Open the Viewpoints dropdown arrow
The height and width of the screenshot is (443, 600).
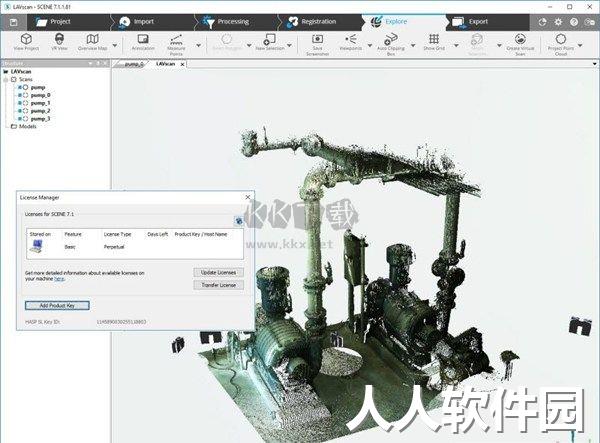[370, 46]
